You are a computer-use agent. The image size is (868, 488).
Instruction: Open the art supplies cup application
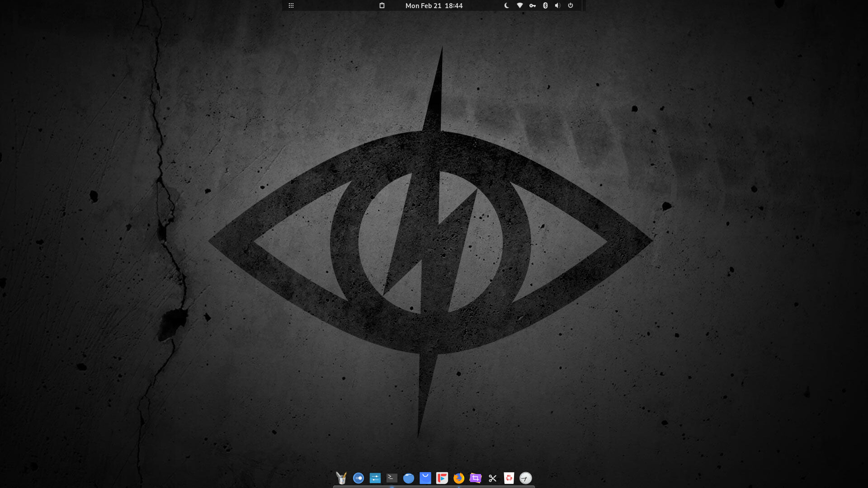pyautogui.click(x=341, y=478)
